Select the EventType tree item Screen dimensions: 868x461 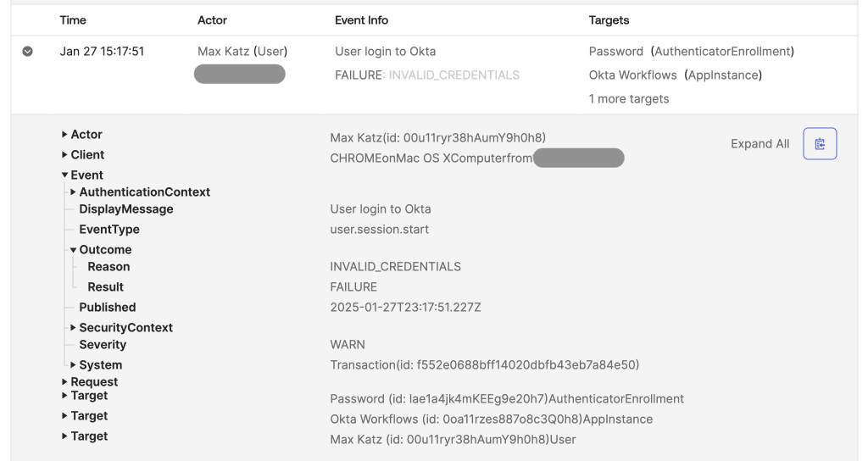[x=109, y=230]
